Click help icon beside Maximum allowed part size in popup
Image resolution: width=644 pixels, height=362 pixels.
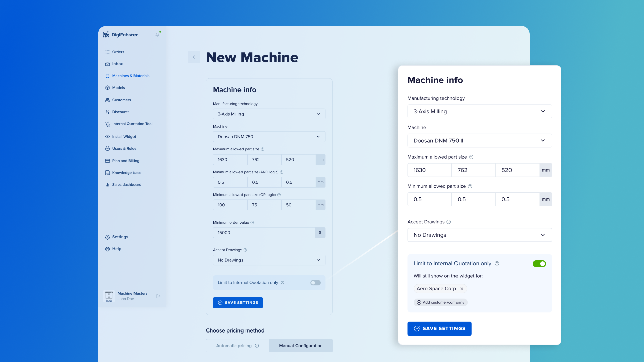click(x=471, y=157)
